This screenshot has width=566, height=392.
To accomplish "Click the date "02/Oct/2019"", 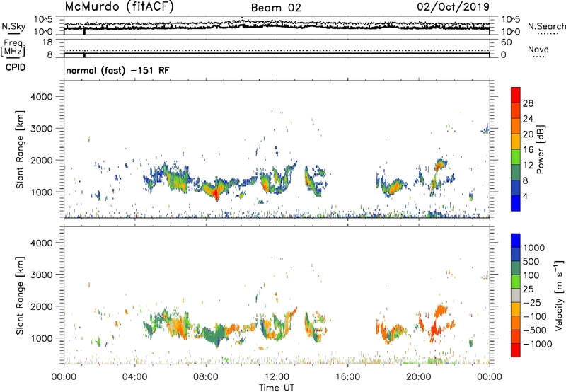I will click(453, 6).
